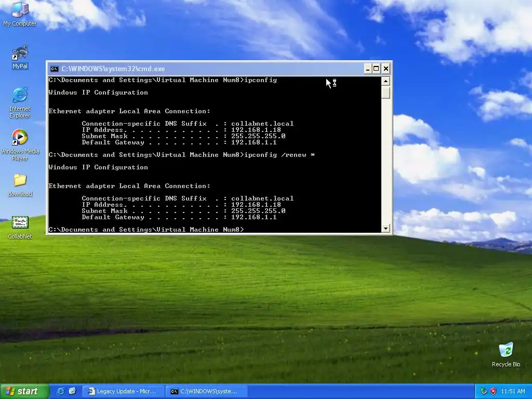Screen dimensions: 532x399
Task: Maximize the cmd.exe window
Action: click(376, 69)
